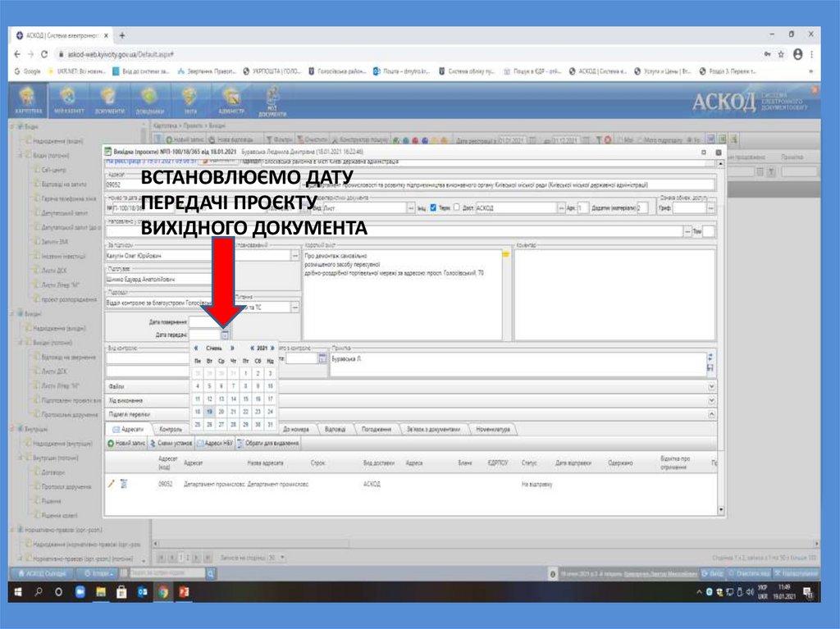Open Chrome from the Windows taskbar
840x629 pixels.
tap(163, 592)
